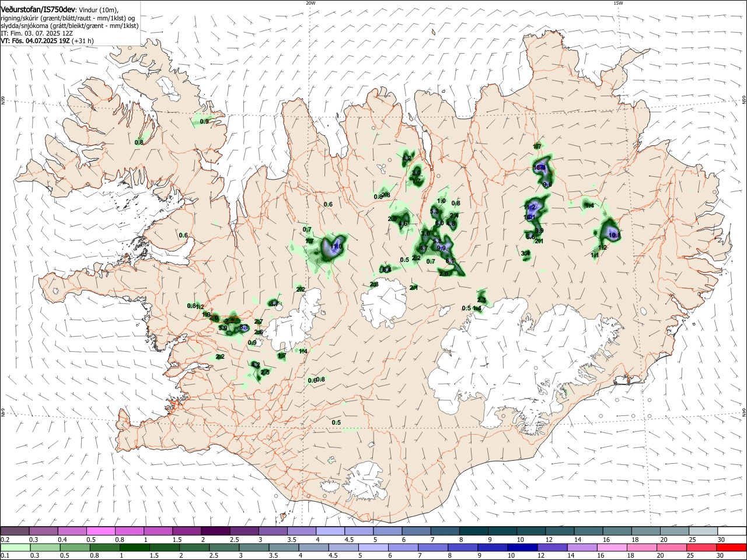
Task: Click the '4.8' precipitation value
Action: pyautogui.click(x=451, y=224)
